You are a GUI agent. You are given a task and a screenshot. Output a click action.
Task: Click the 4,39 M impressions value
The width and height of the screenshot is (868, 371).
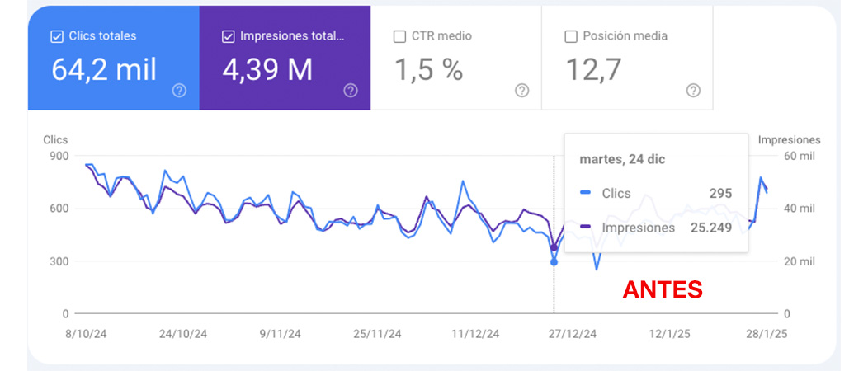[267, 70]
